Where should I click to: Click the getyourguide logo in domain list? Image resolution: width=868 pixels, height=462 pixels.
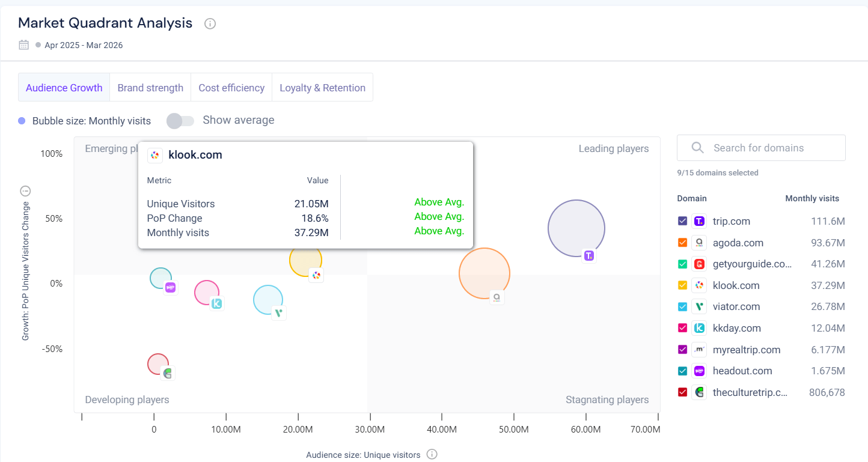pos(699,264)
